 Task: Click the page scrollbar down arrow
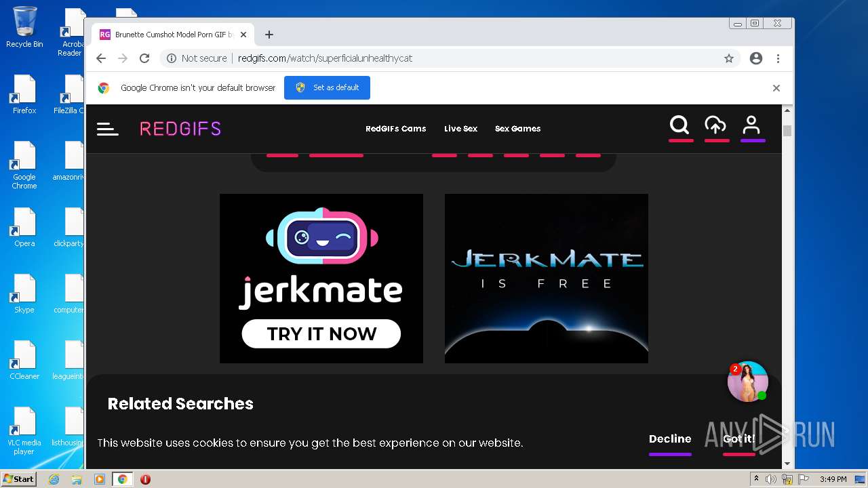tap(787, 464)
